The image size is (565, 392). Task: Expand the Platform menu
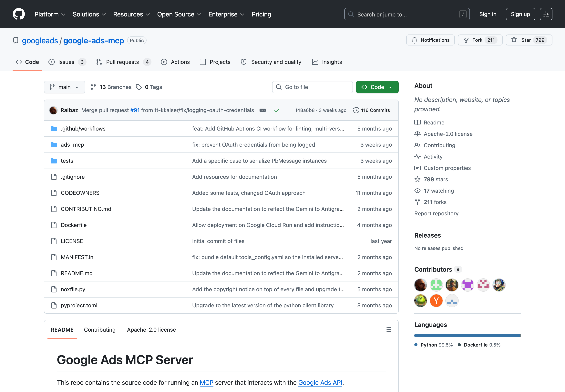click(x=50, y=14)
